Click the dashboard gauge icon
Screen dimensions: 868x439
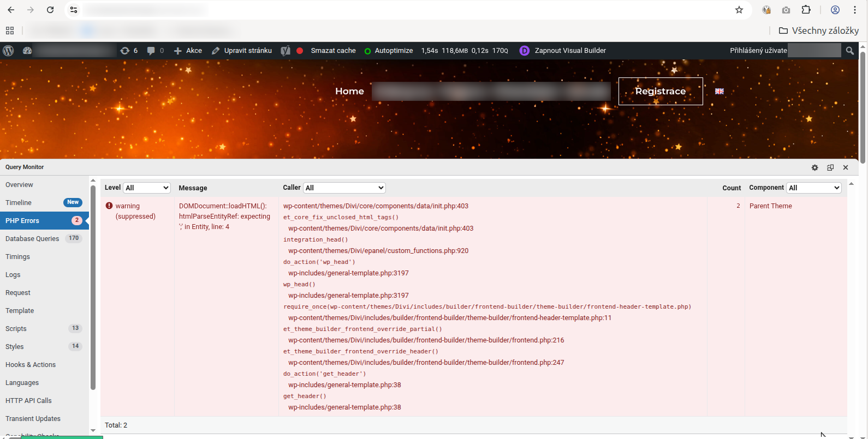point(27,51)
